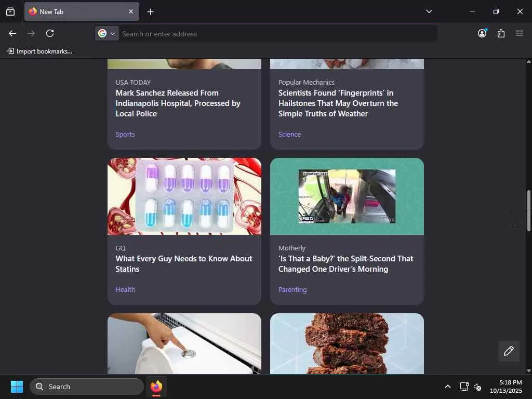This screenshot has width=532, height=399.
Task: Open Scientists Found 'Fingerprints' in Hailstones article
Action: click(x=338, y=103)
